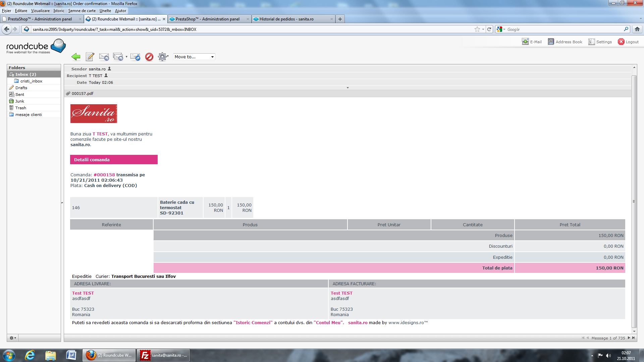Go to next message arrow
The width and height of the screenshot is (644, 362).
pyautogui.click(x=629, y=338)
